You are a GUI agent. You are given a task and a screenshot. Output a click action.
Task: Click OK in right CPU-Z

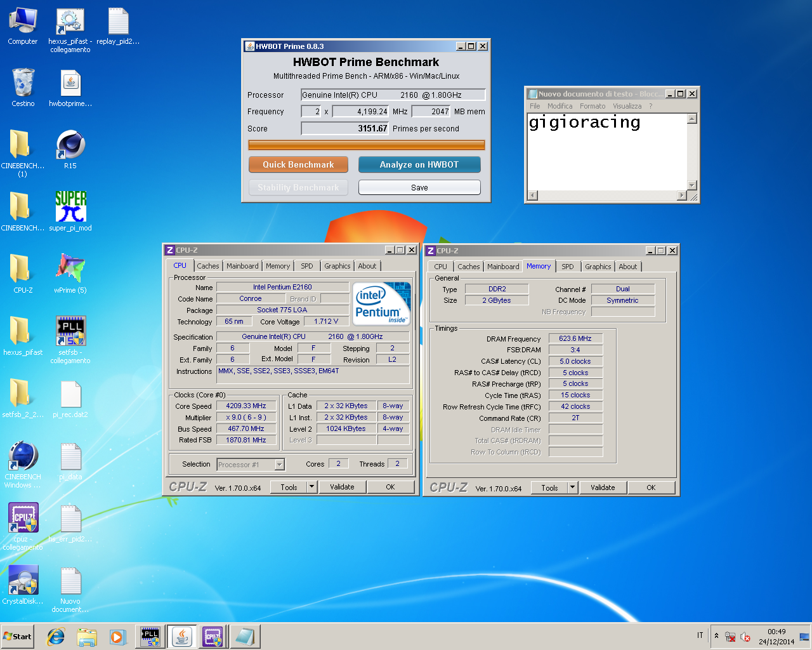tap(651, 487)
